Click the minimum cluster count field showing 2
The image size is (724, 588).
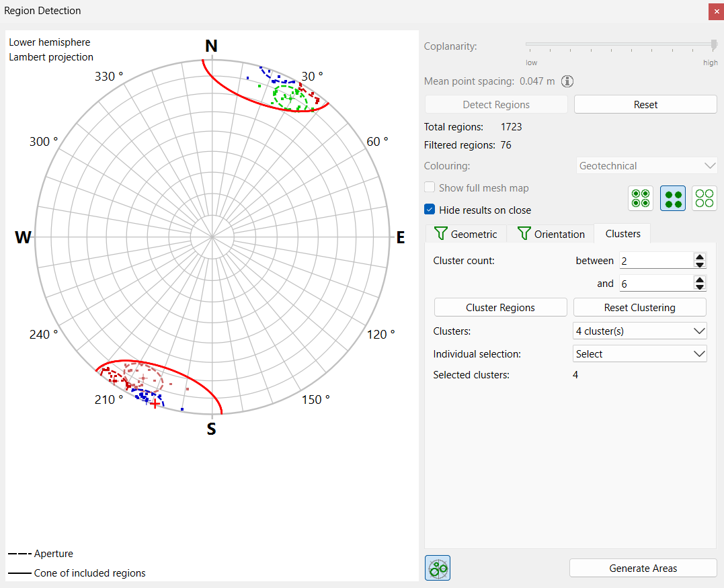656,261
